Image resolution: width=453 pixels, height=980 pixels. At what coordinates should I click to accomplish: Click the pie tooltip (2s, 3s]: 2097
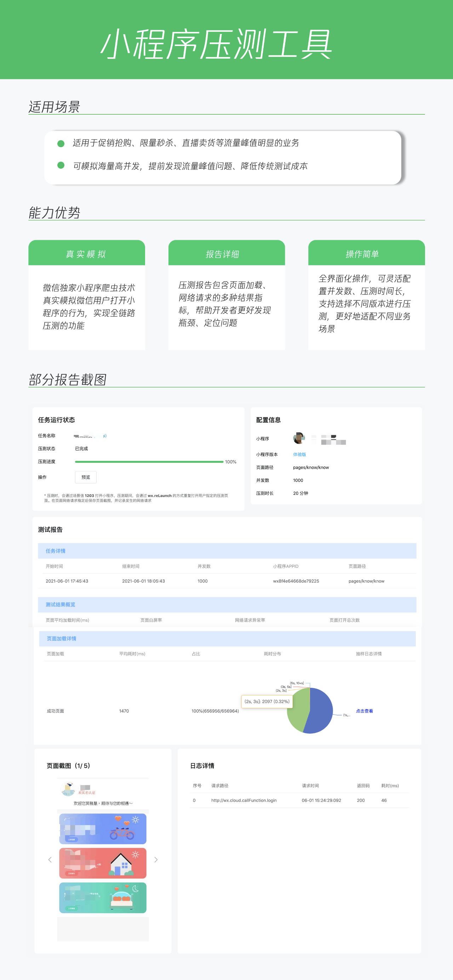[x=267, y=701]
